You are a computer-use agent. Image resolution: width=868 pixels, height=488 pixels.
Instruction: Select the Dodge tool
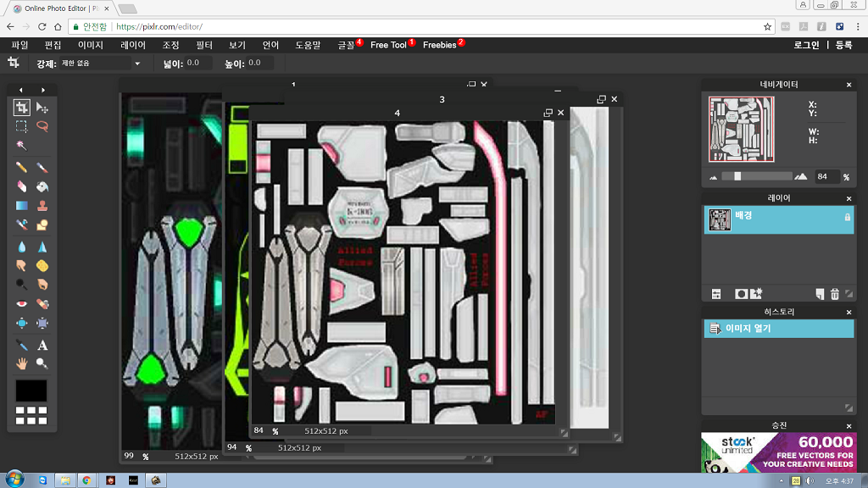tap(21, 285)
